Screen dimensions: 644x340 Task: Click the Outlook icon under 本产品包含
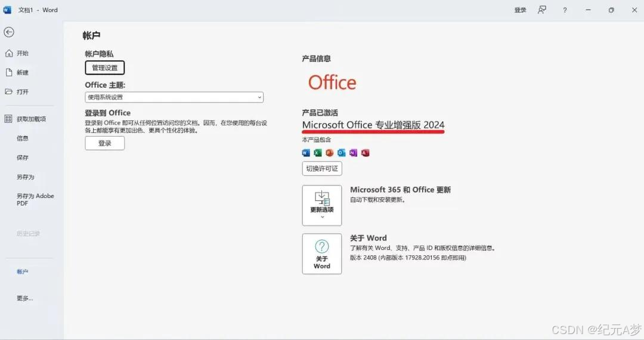click(x=341, y=153)
